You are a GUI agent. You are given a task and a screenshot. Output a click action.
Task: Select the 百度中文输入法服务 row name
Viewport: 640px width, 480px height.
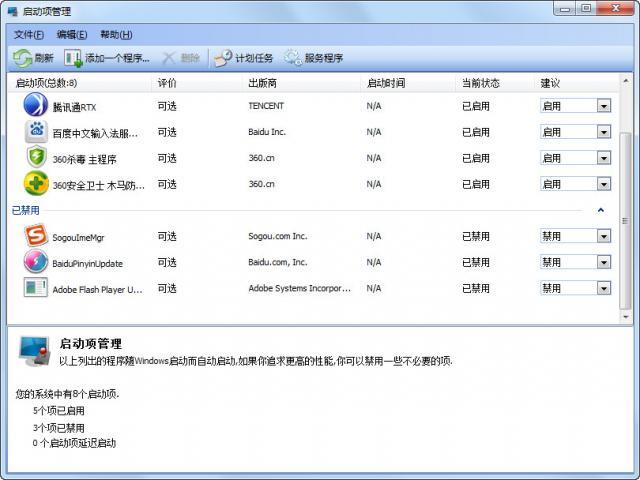[x=95, y=133]
